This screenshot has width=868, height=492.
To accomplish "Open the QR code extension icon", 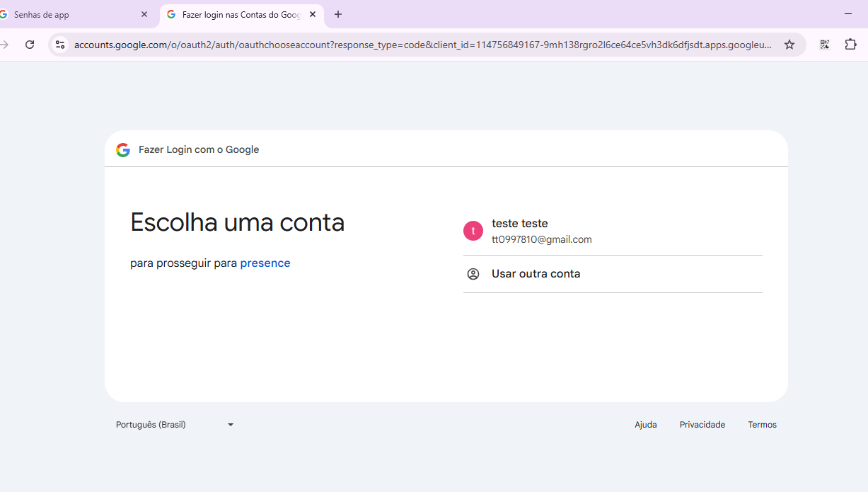I will 825,45.
